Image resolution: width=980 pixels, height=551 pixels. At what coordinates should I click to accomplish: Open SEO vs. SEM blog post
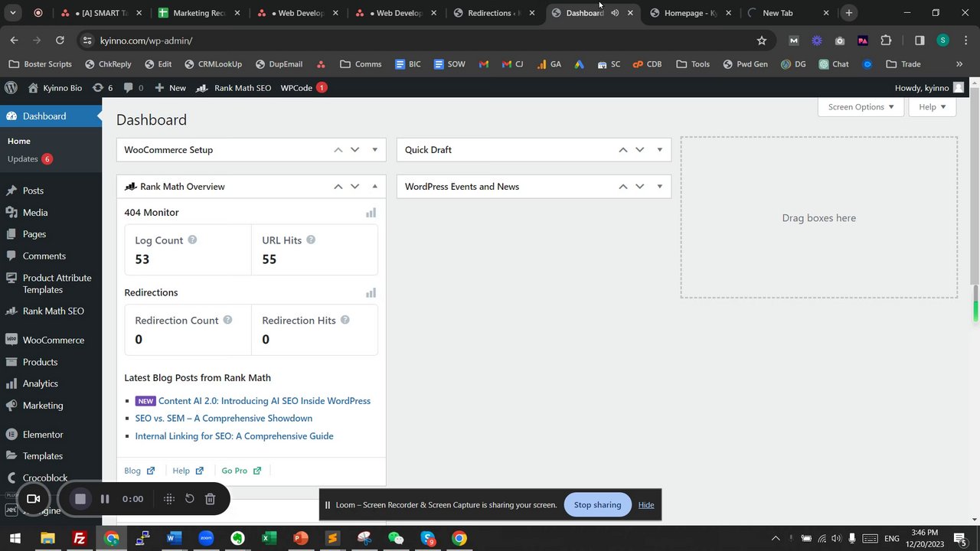224,419
